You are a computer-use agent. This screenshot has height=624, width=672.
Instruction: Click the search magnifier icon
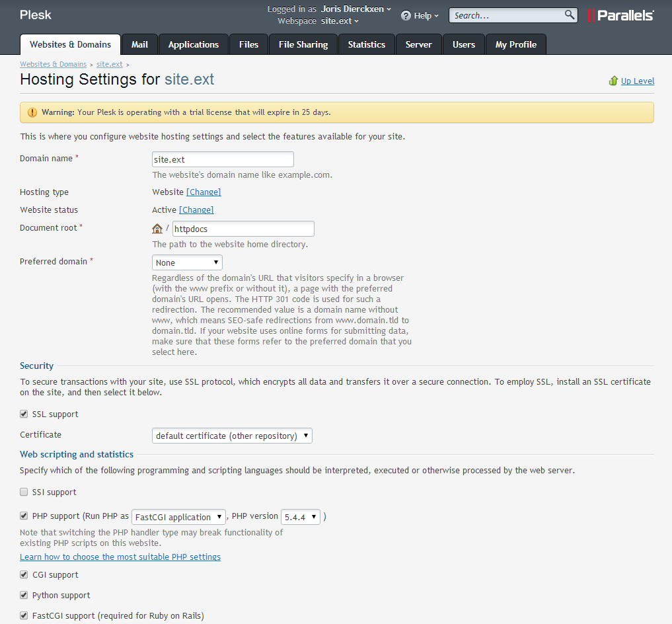point(570,15)
